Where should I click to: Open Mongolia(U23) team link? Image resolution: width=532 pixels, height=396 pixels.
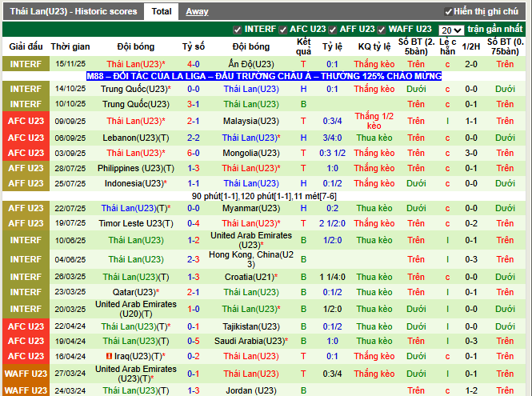(x=251, y=153)
